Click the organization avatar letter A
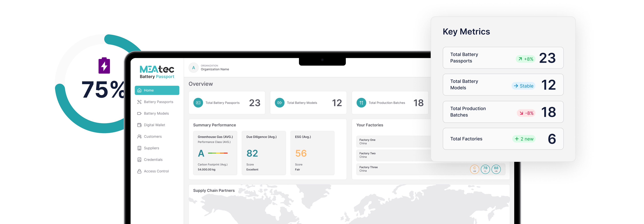The height and width of the screenshot is (224, 644). click(193, 68)
